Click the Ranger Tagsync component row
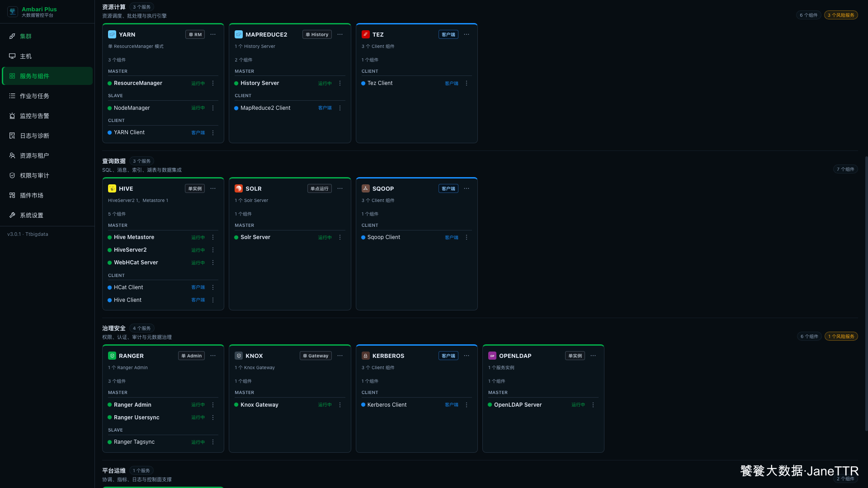This screenshot has width=868, height=488. click(163, 442)
